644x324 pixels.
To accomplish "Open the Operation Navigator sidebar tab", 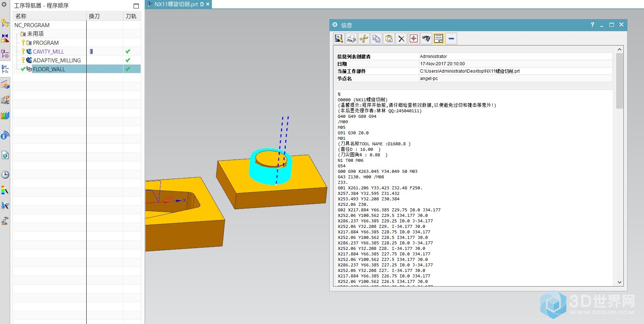I will click(x=5, y=69).
